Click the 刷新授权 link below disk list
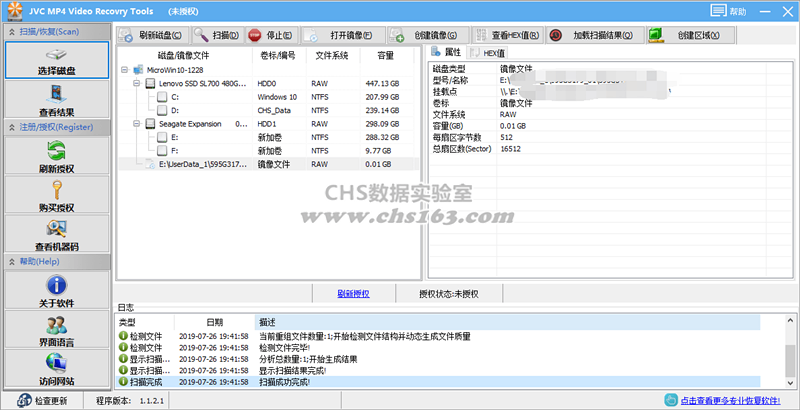Viewport: 800px width, 410px height. (354, 294)
